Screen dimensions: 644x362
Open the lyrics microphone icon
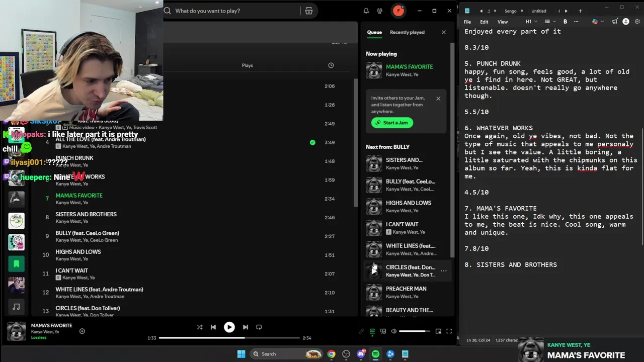click(361, 331)
